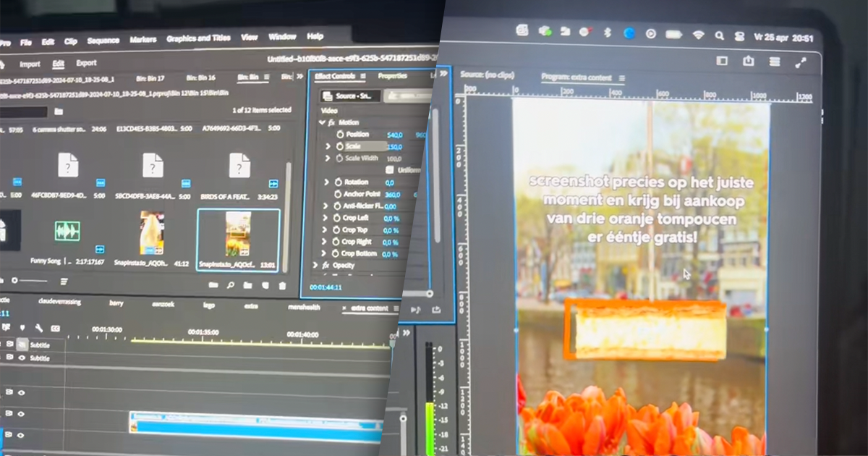Viewport: 868px width, 456px height.
Task: Click the Import workspace button
Action: point(30,64)
